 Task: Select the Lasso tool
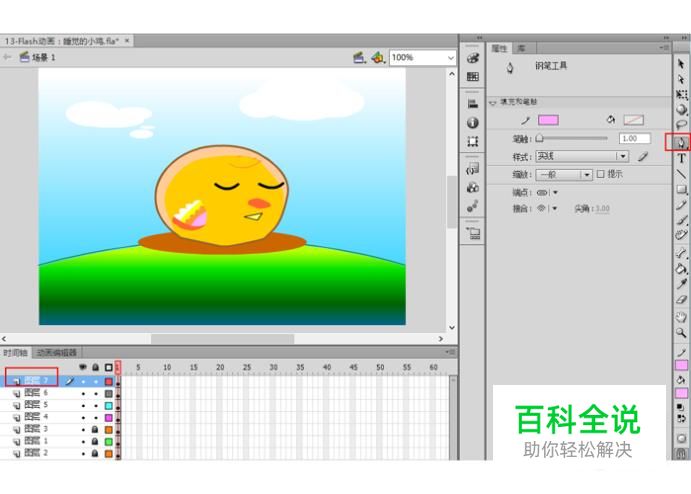coord(681,125)
